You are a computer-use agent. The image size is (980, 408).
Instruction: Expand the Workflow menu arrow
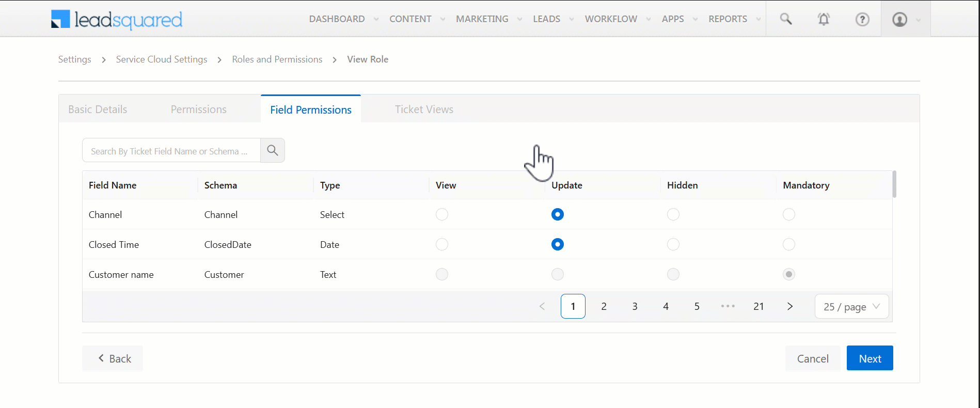649,19
